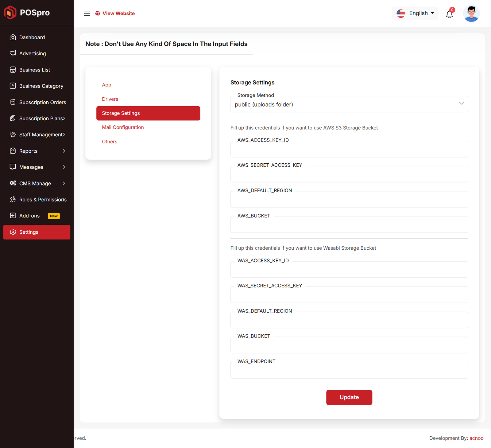Screen dimensions: 491x448
Task: Click the Add-ons plus icon
Action: (x=13, y=216)
